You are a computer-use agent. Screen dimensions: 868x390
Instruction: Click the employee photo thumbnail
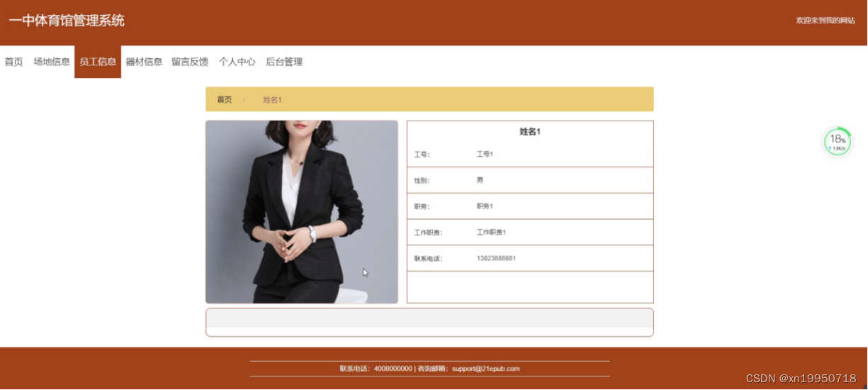(302, 212)
